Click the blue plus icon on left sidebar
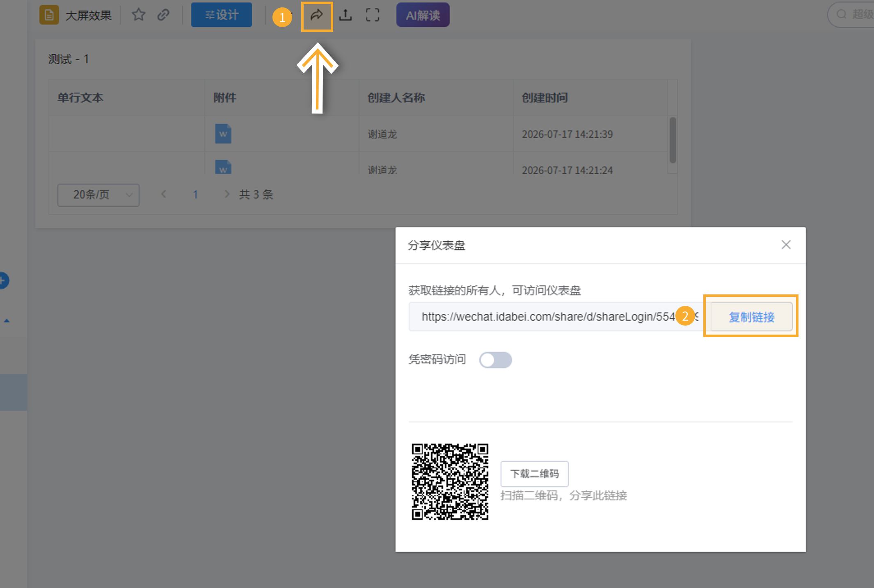 point(3,280)
